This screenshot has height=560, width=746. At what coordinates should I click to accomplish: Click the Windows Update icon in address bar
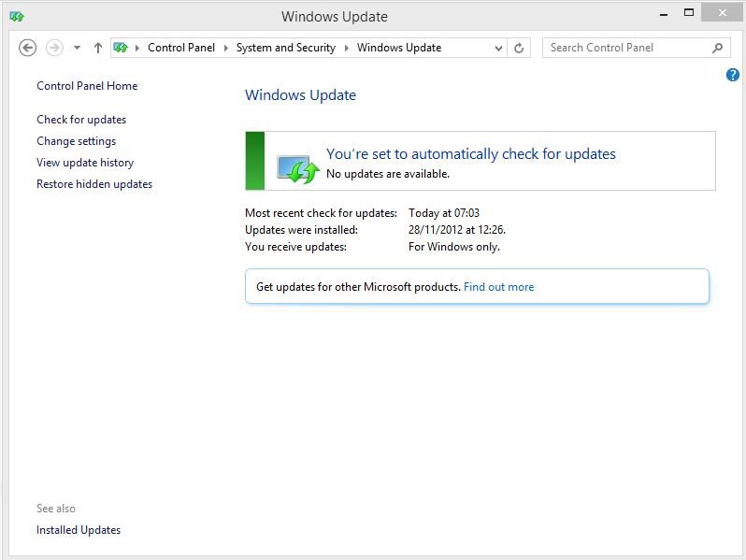point(121,48)
